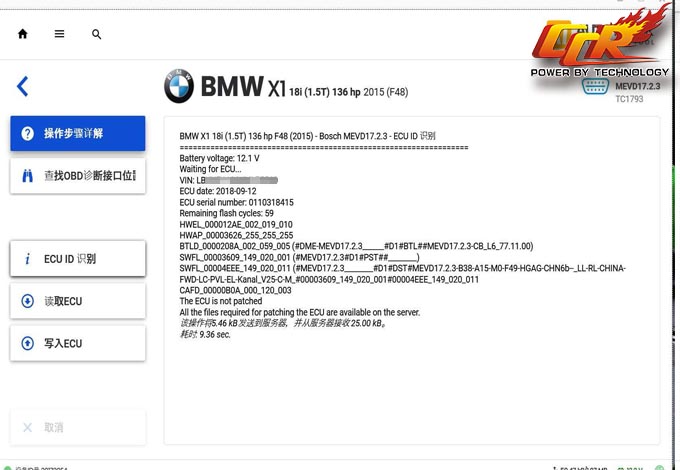The height and width of the screenshot is (470, 680).
Task: Start 读取ECU read operation
Action: click(x=78, y=301)
